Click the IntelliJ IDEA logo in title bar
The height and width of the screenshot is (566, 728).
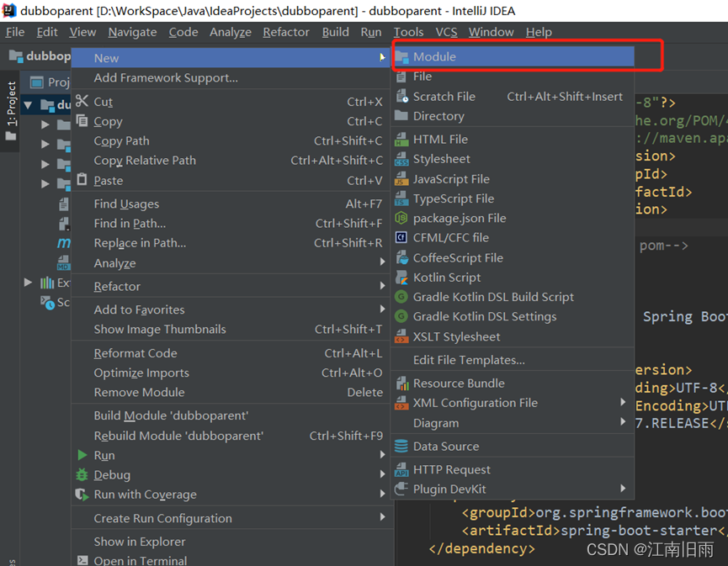tap(9, 10)
